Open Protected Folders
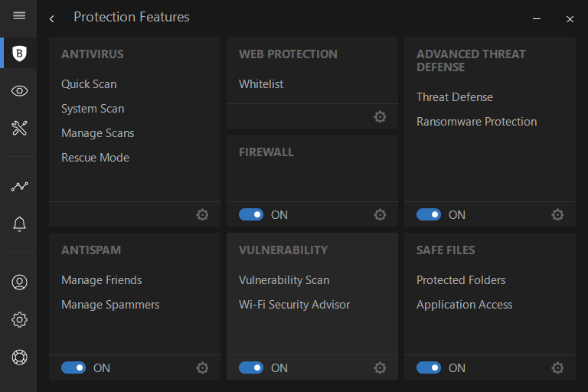 pos(461,280)
